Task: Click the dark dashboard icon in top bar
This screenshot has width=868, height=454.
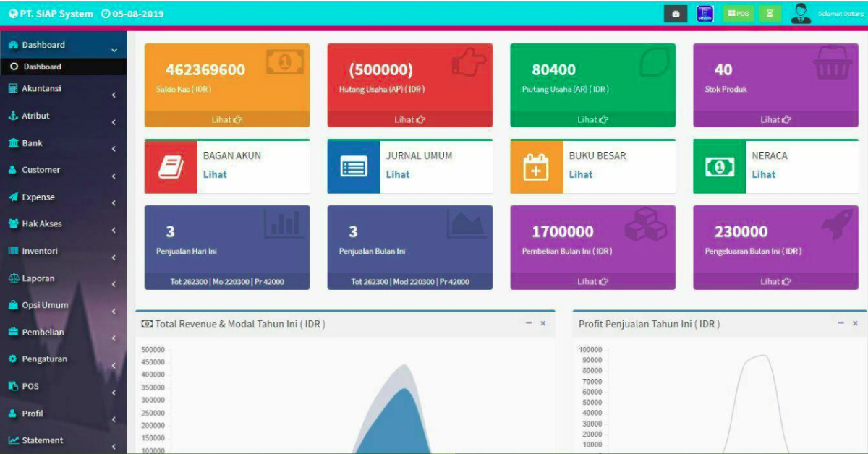Action: [675, 14]
